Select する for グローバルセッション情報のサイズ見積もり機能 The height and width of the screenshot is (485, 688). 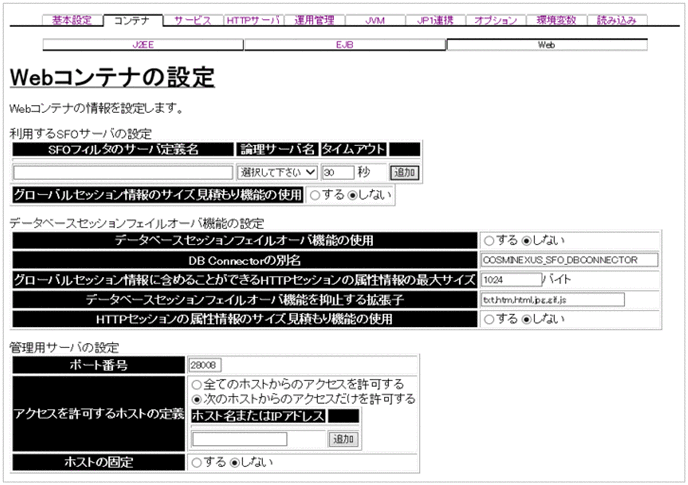click(x=315, y=196)
